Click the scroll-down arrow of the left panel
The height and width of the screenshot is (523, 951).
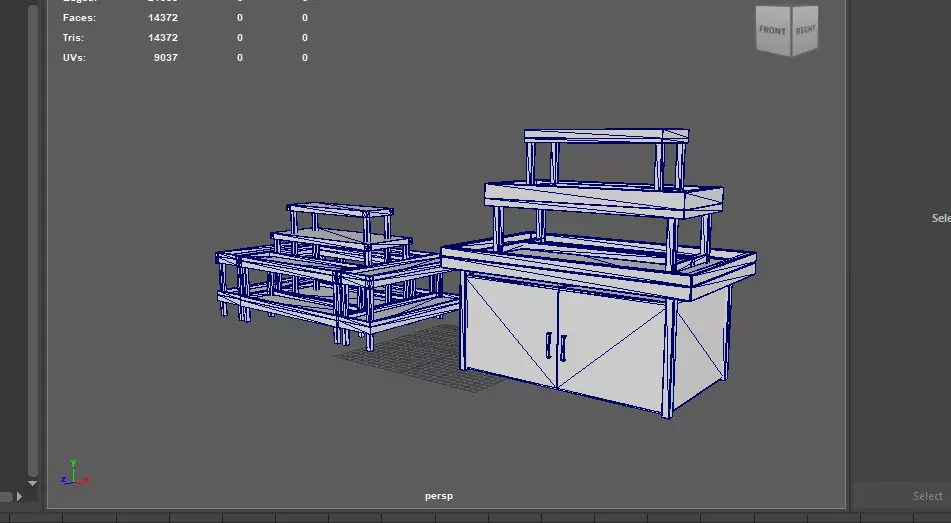pos(33,484)
